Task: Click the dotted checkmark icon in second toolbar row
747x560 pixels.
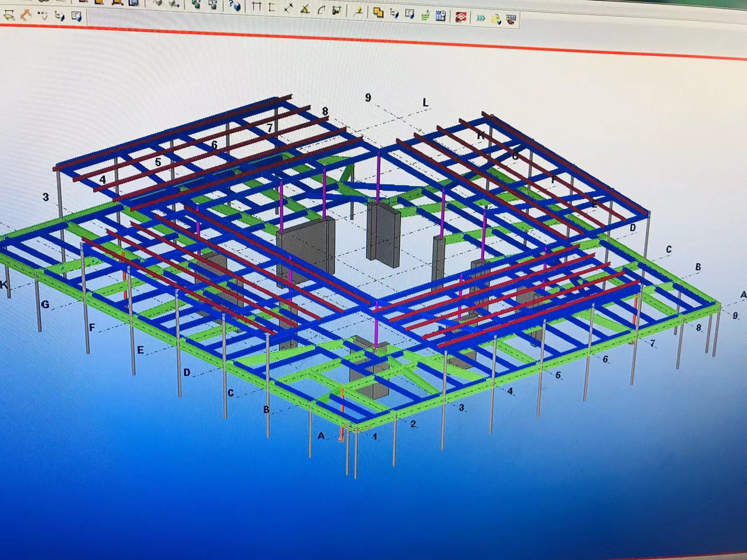Action: [x=42, y=16]
